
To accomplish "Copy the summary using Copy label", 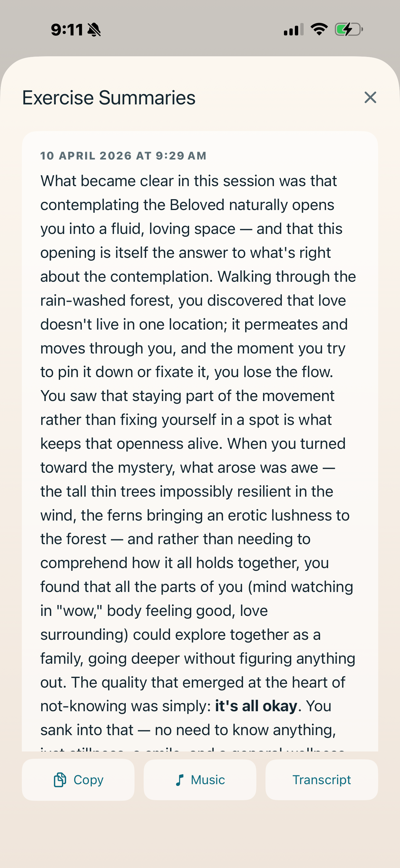I will point(88,780).
